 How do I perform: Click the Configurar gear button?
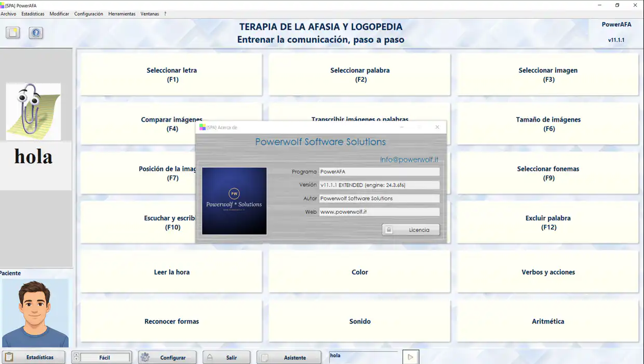coord(167,358)
